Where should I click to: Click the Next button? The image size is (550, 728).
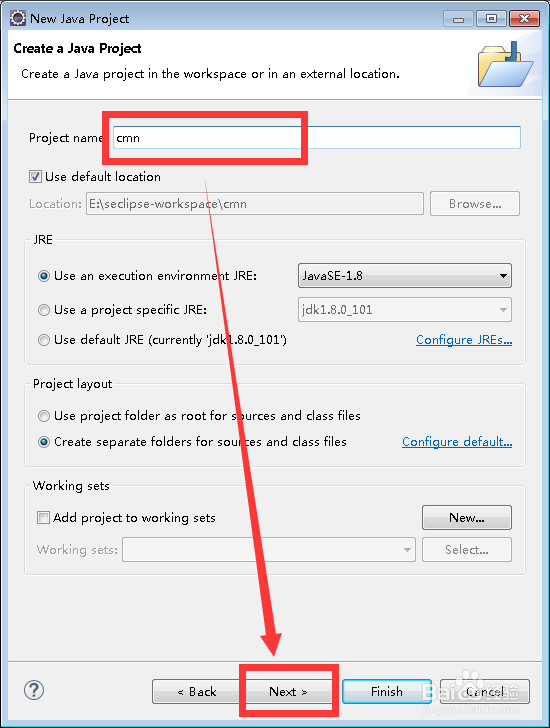pos(288,692)
